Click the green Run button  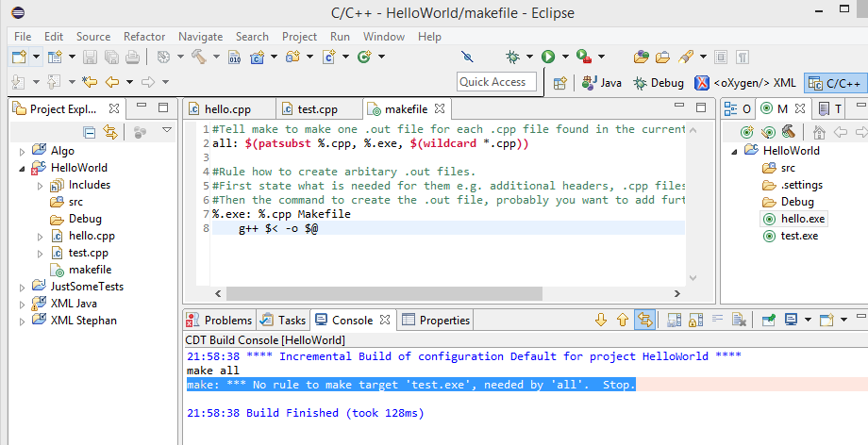548,57
